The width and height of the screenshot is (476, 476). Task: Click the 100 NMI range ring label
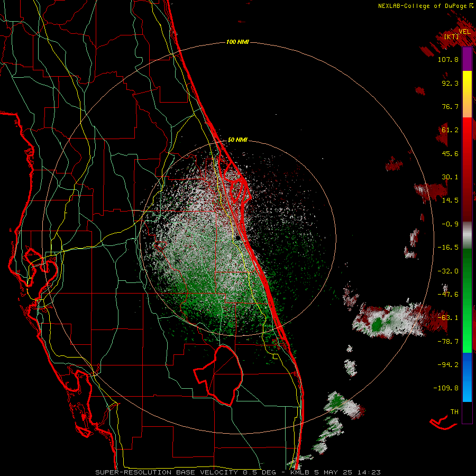tap(237, 42)
